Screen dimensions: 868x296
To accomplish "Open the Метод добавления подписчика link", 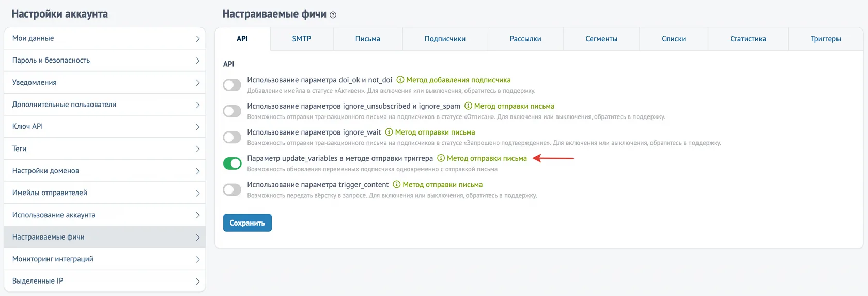I will coord(458,80).
